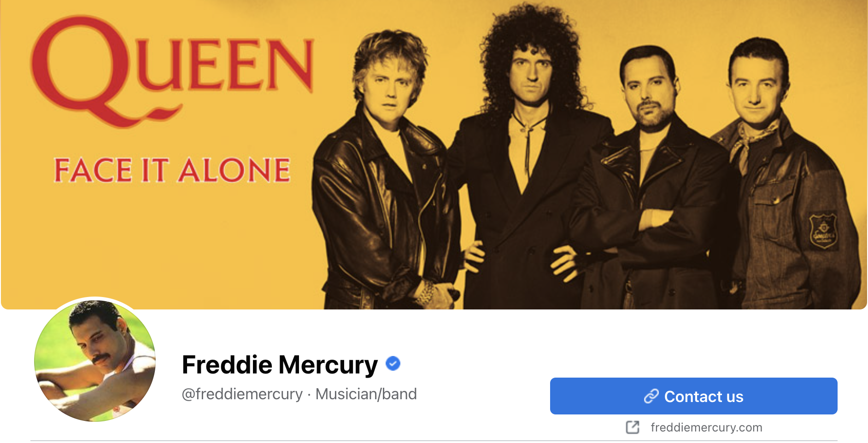868x443 pixels.
Task: Open the Queen cover photo banner
Action: [x=434, y=154]
